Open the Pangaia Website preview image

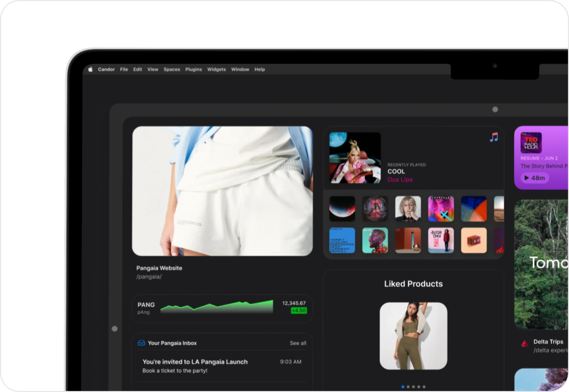222,191
